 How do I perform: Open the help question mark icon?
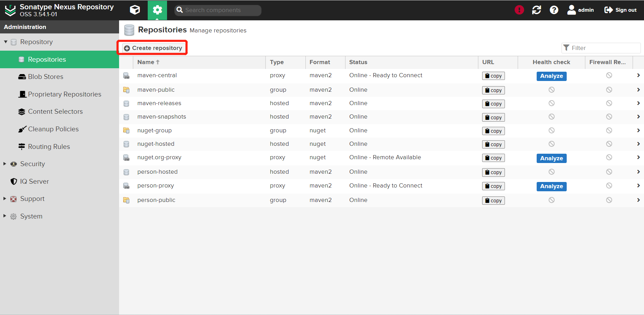554,10
